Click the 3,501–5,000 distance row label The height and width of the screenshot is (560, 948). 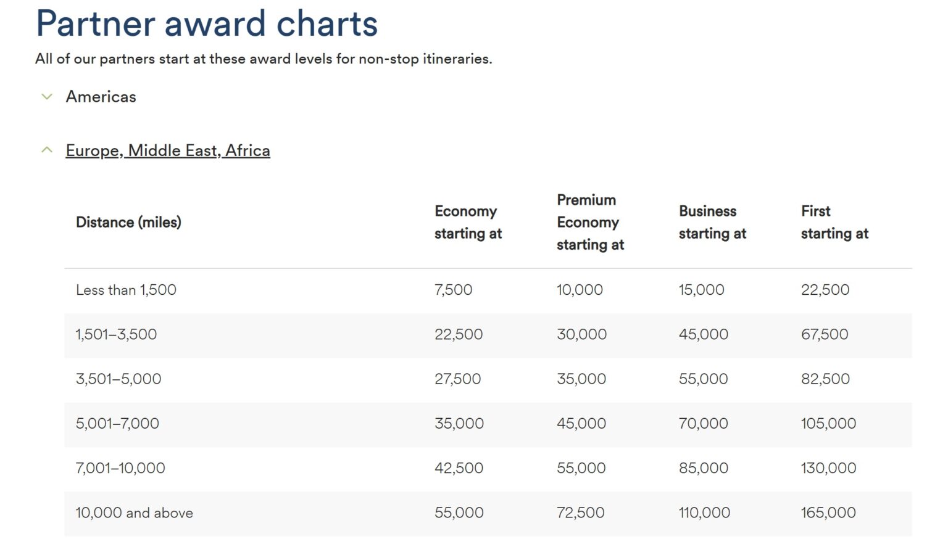118,379
